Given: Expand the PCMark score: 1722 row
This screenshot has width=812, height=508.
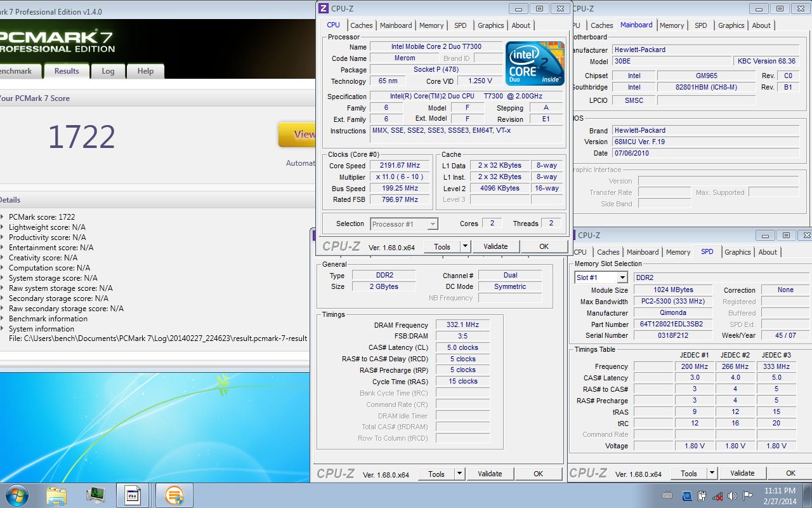Looking at the screenshot, I should point(2,217).
